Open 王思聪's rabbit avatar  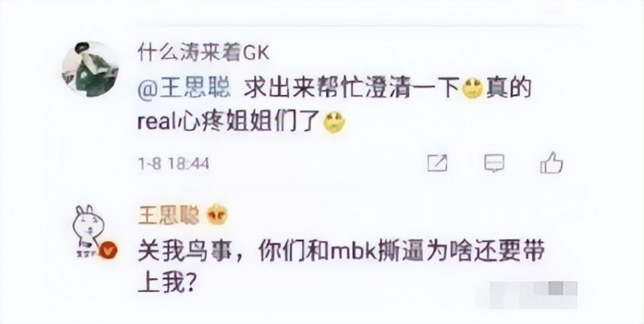90,232
